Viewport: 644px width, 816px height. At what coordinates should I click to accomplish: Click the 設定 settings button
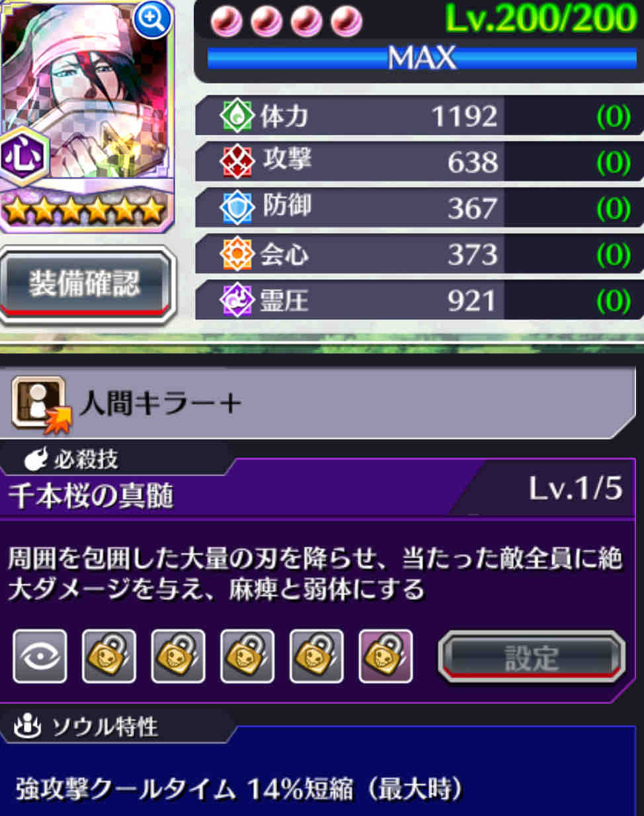(532, 658)
